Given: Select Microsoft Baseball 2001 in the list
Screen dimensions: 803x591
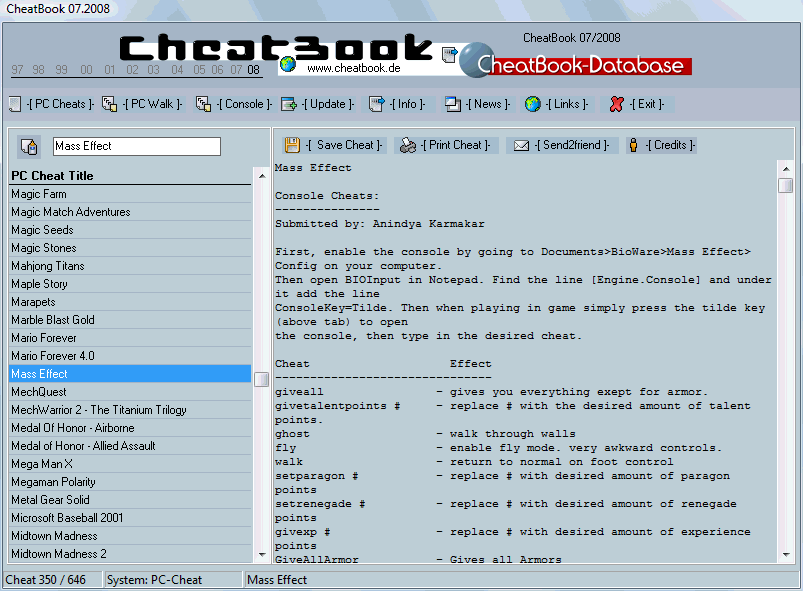Looking at the screenshot, I should (x=130, y=518).
